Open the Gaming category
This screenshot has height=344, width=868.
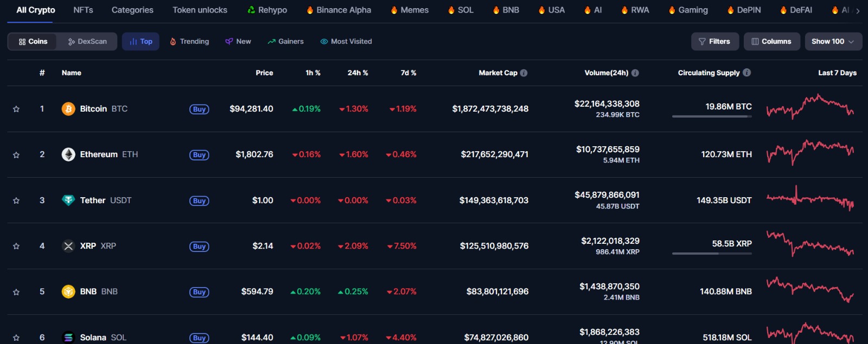(688, 10)
